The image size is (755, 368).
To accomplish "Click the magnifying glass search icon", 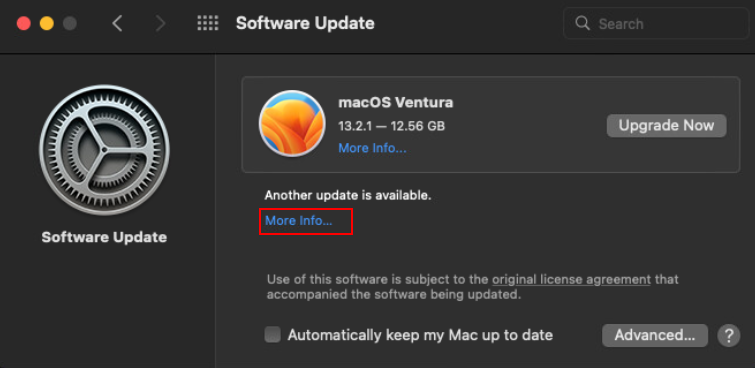I will click(583, 23).
